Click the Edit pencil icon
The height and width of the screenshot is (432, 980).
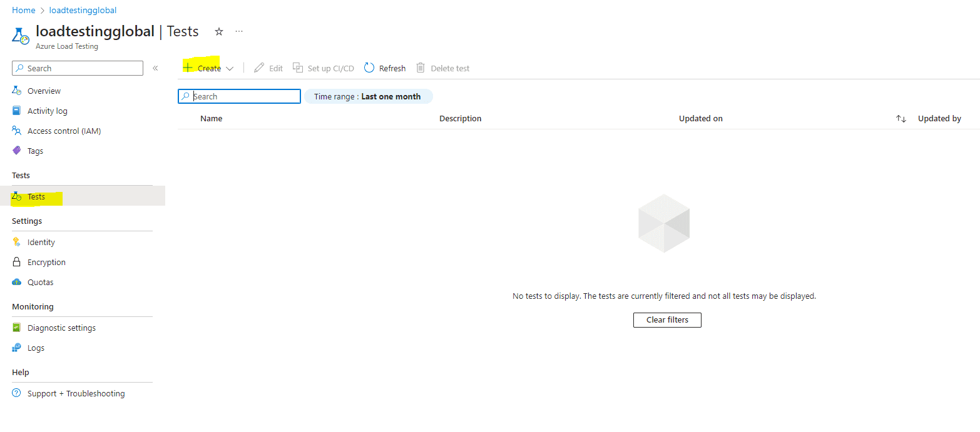tap(259, 68)
